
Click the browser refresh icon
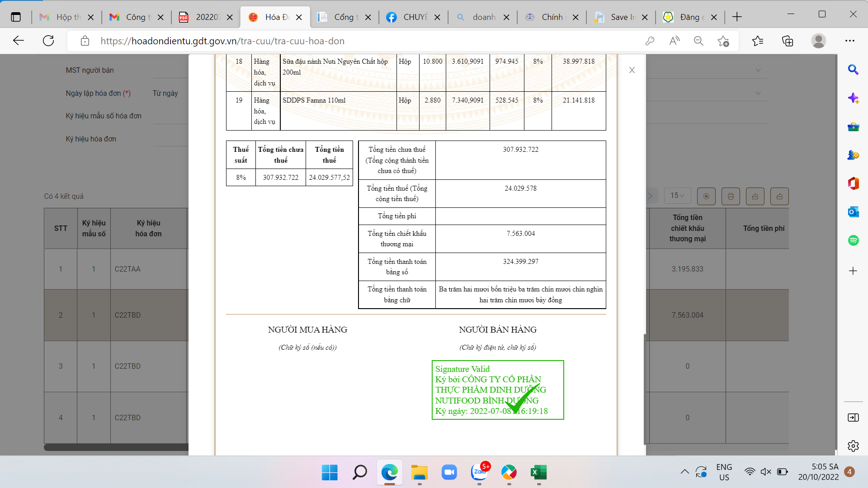pyautogui.click(x=48, y=41)
